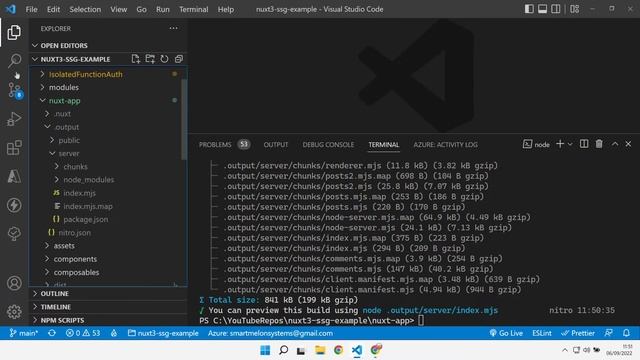This screenshot has height=360, width=640.
Task: Click Go Live in status bar
Action: coord(506,333)
